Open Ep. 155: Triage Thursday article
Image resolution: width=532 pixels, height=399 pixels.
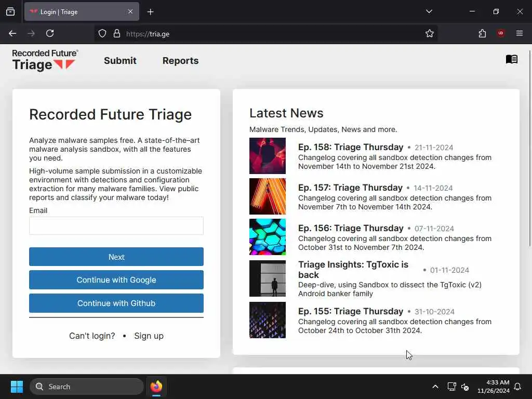(351, 312)
